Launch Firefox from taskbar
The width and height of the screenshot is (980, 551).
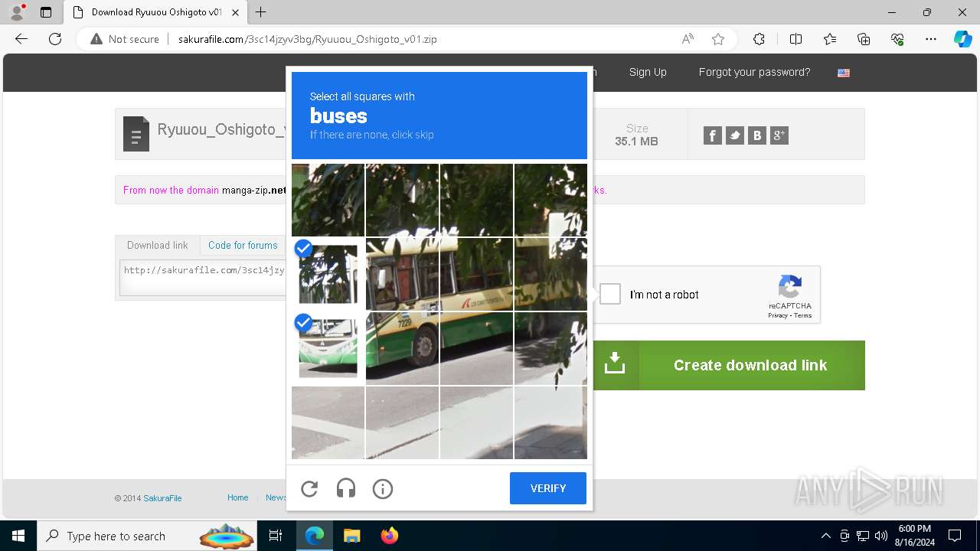click(x=389, y=536)
